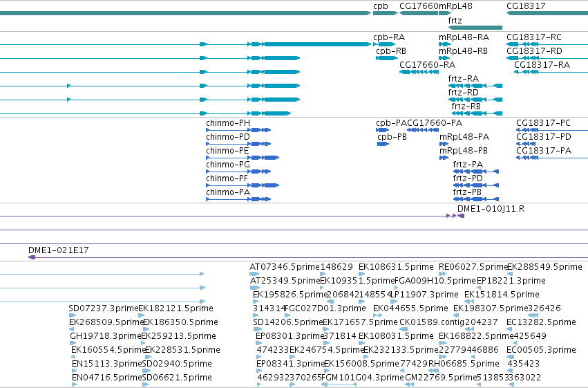Select the cpb-RB transcript label
Viewport: 588px width, 388px height.
coord(391,51)
